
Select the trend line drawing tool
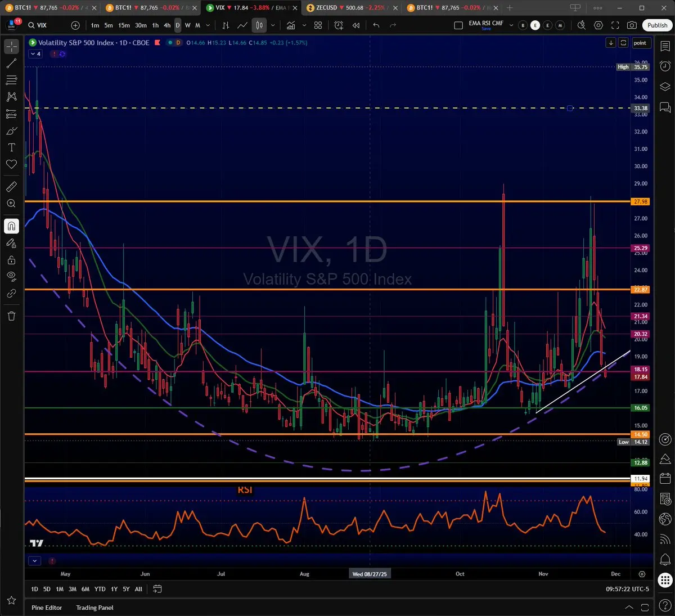pyautogui.click(x=11, y=64)
